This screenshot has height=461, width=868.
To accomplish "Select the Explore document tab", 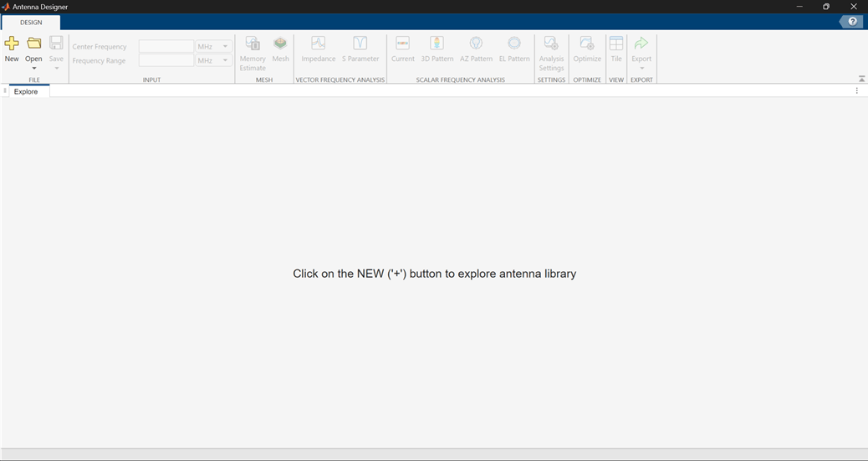I will [26, 91].
